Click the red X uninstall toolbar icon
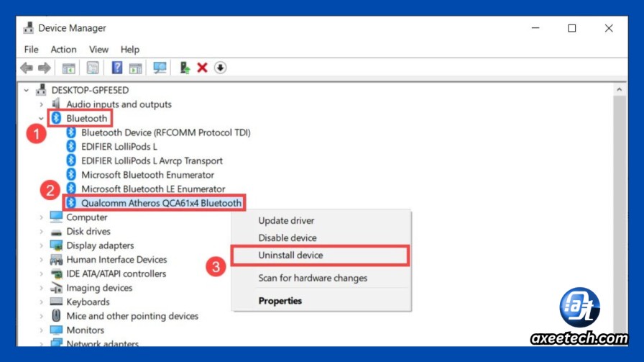The width and height of the screenshot is (644, 362). tap(202, 68)
